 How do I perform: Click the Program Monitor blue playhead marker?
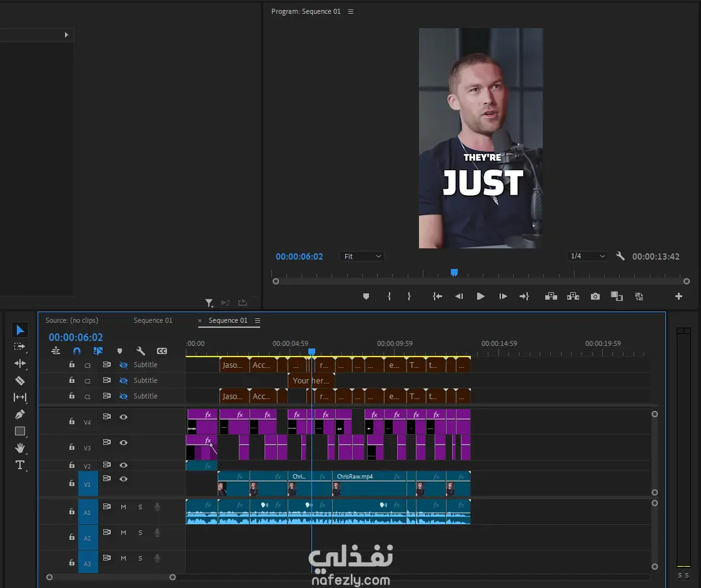tap(455, 273)
